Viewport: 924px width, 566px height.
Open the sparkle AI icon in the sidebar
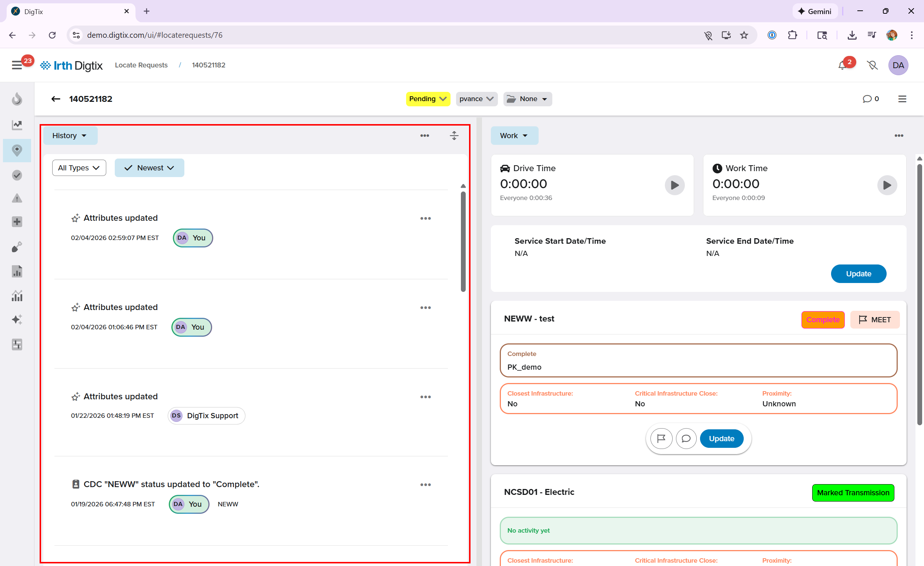(x=17, y=319)
